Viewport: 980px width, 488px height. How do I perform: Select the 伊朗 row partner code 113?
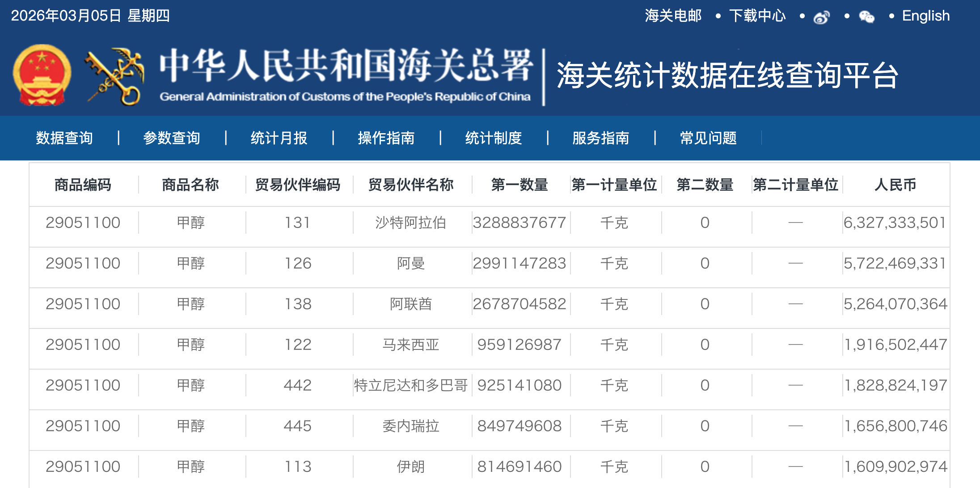pos(298,467)
